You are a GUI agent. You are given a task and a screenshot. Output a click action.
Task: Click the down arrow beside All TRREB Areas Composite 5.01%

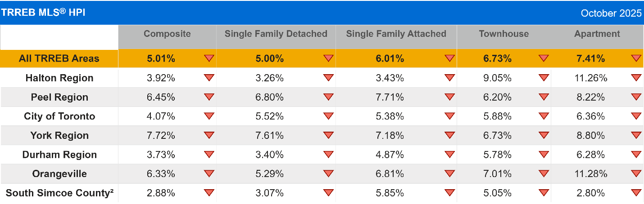(x=209, y=58)
